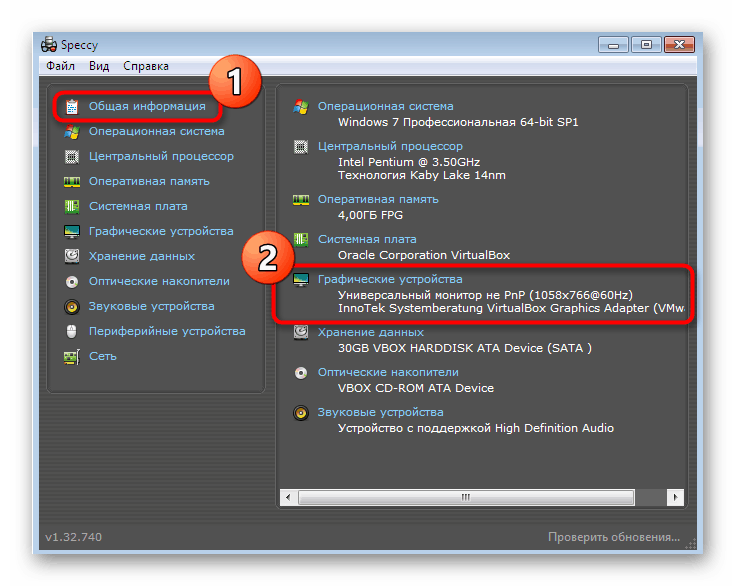Click the mouse icon for peripherals
735x586 pixels.
click(72, 331)
